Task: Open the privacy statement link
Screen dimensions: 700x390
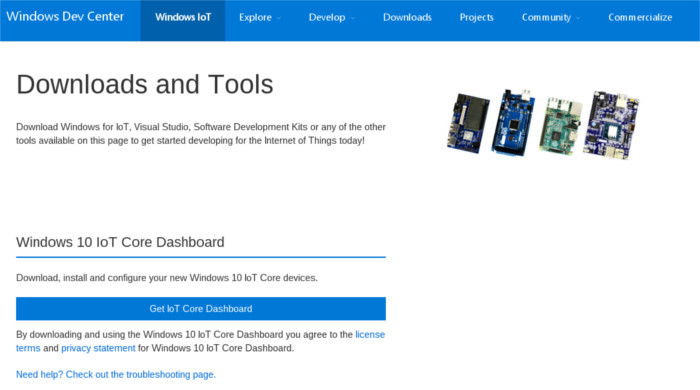Action: 98,348
